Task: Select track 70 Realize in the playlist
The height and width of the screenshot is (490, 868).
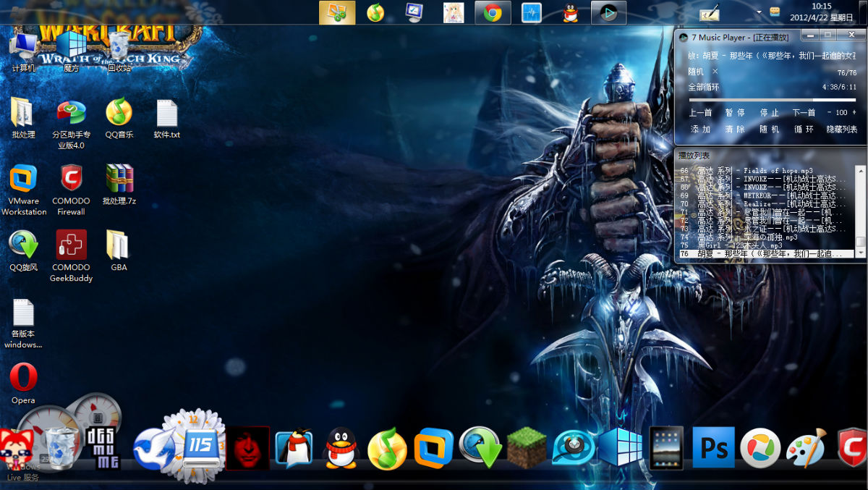Action: pos(766,204)
